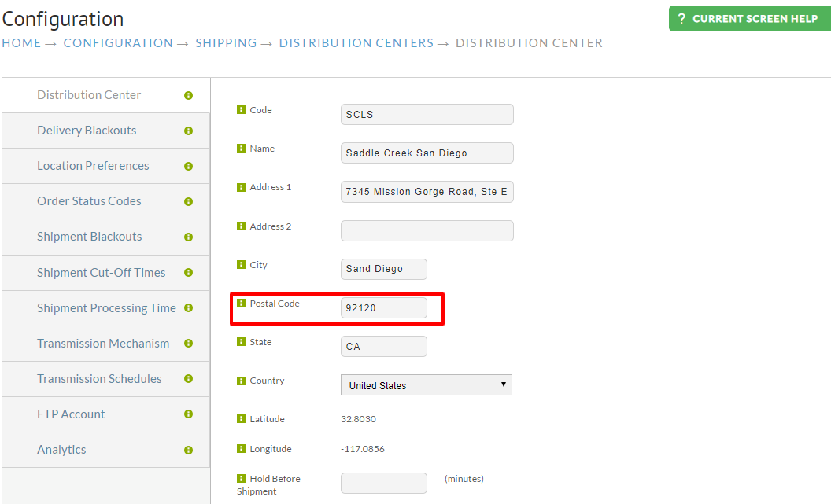Click the Postal Code input field

coord(384,307)
